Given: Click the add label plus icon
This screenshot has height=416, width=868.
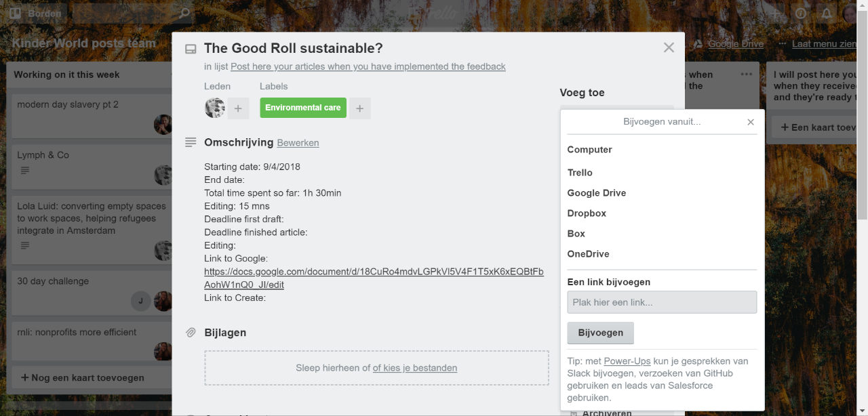Looking at the screenshot, I should (360, 108).
